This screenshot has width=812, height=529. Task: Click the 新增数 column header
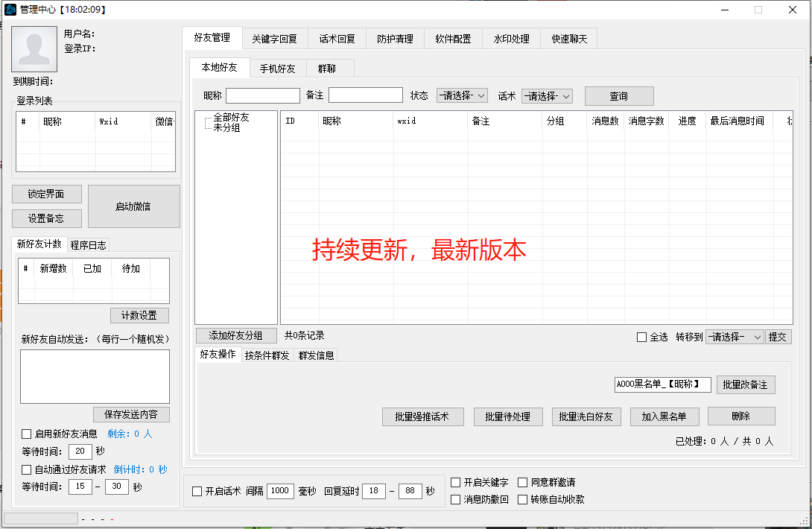click(54, 268)
